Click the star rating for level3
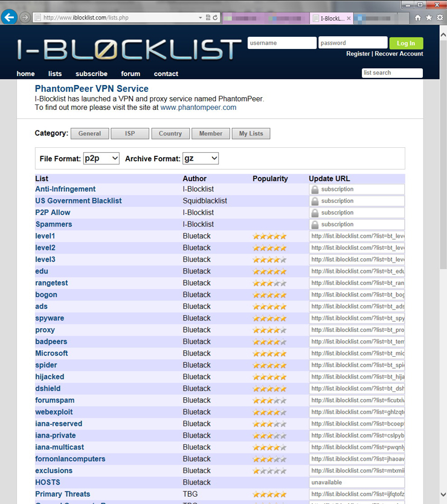 click(x=269, y=260)
